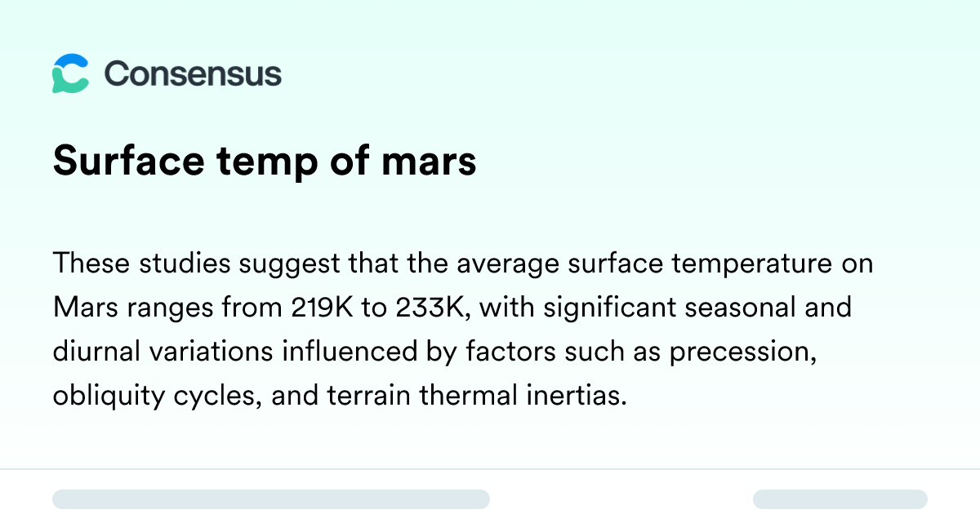Open the Consensus wordmark link
This screenshot has width=980, height=514.
tap(193, 74)
